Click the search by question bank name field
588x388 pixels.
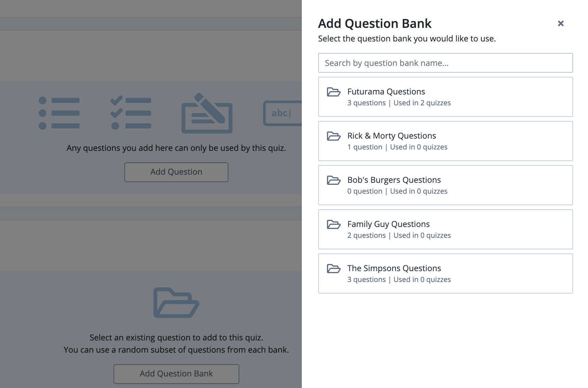tap(445, 63)
